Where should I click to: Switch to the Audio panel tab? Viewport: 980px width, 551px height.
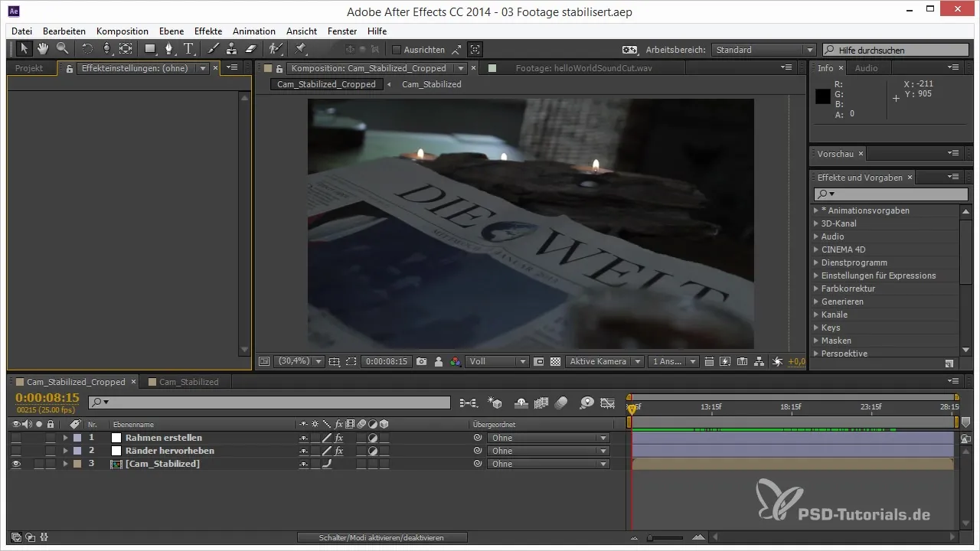coord(866,68)
